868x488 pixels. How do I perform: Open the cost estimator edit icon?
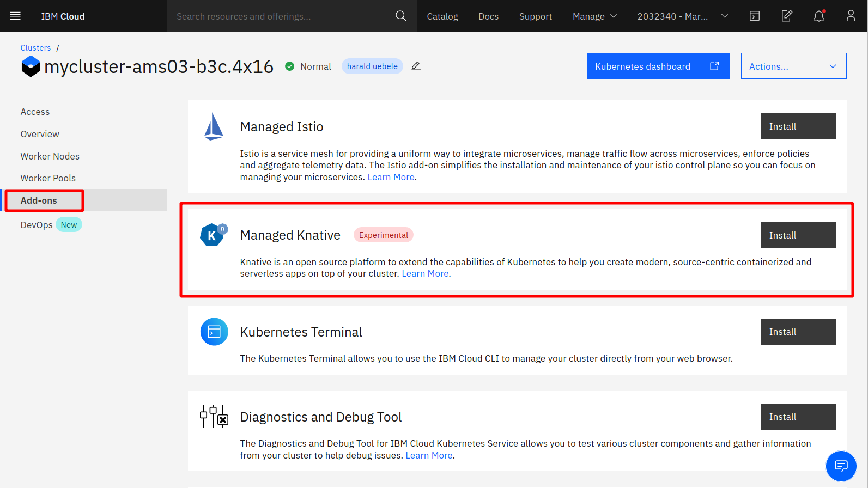pos(787,16)
